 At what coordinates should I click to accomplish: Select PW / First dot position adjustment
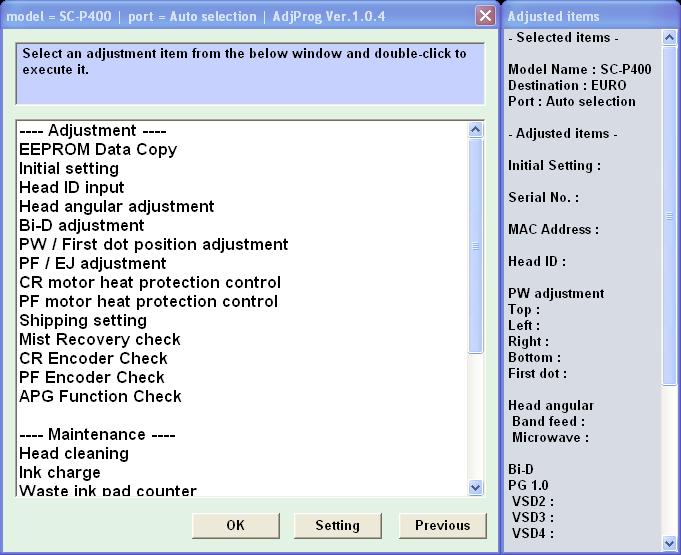pos(154,245)
